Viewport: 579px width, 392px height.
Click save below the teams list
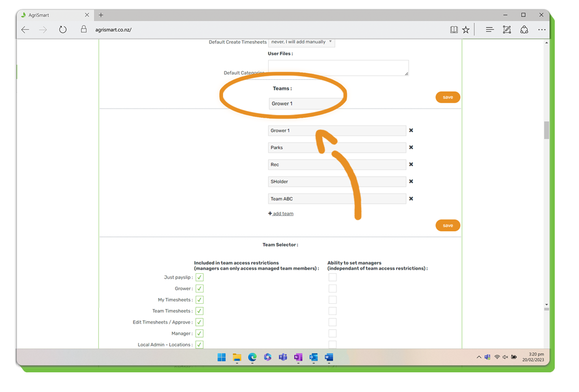(x=447, y=226)
